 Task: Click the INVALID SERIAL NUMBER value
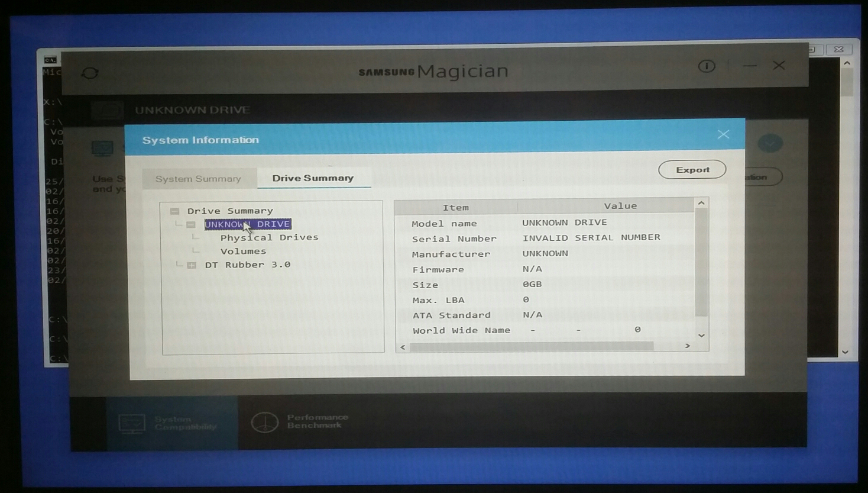click(591, 237)
